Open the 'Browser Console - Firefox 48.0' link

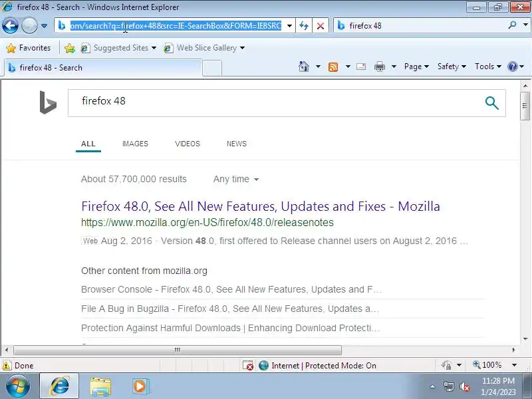click(x=231, y=289)
